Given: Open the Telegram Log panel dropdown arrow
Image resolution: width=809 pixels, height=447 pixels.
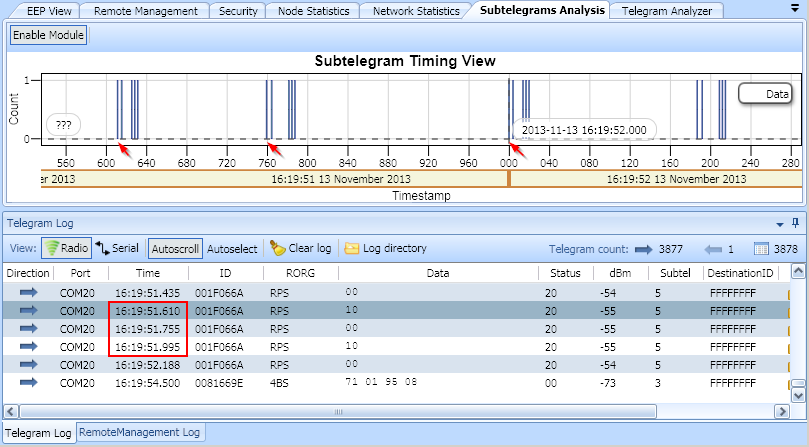Looking at the screenshot, I should tap(780, 224).
